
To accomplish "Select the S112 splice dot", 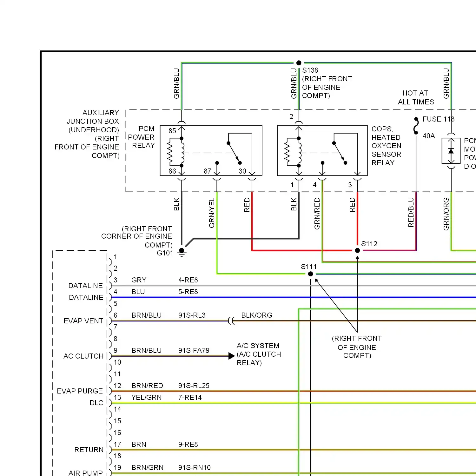I will point(357,250).
